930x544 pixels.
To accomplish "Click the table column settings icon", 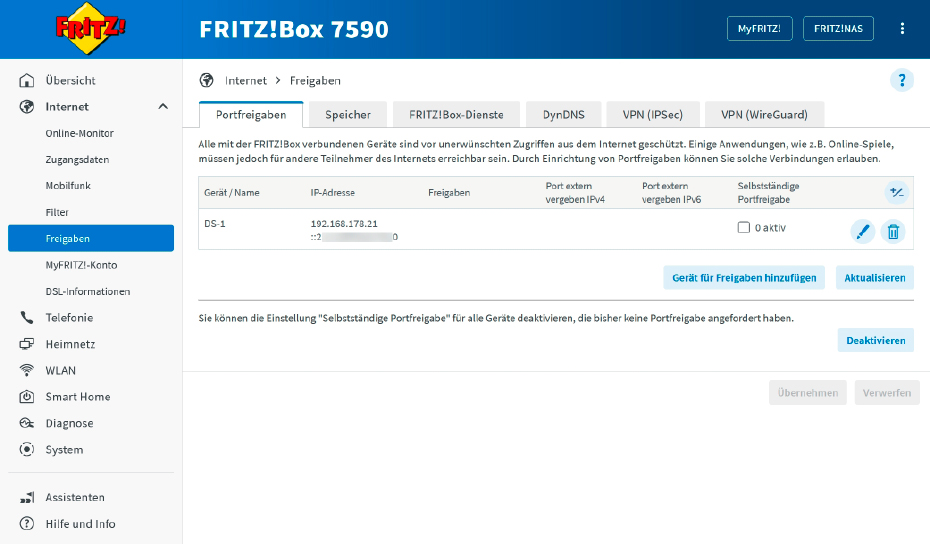I will [x=896, y=192].
